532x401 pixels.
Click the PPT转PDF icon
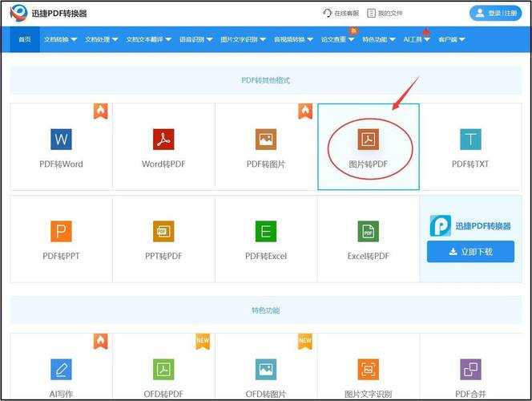click(x=163, y=232)
